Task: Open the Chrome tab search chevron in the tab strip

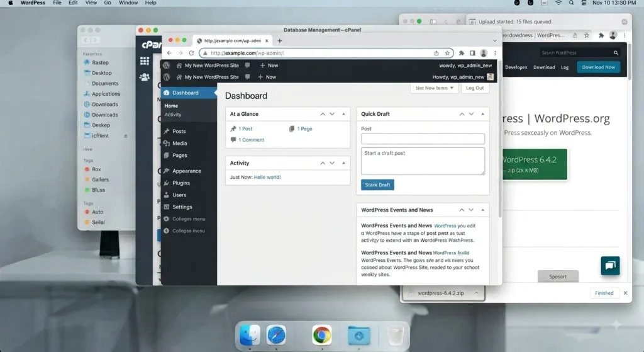Action: click(495, 41)
